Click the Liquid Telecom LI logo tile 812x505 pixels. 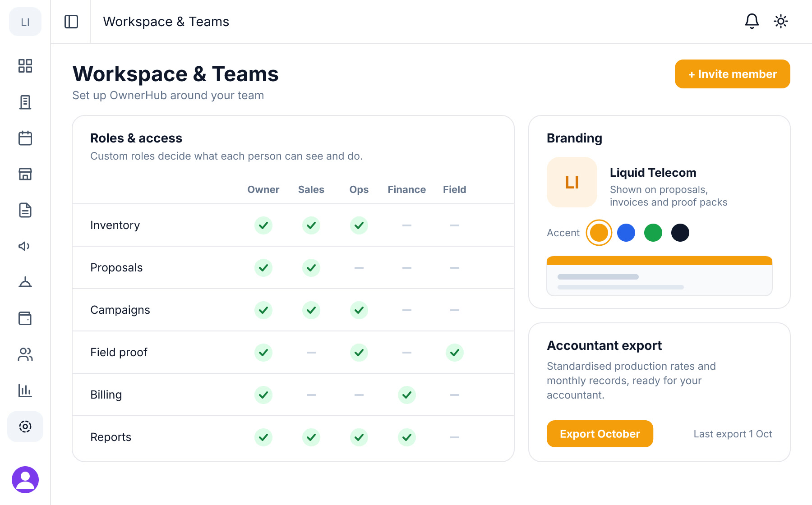[x=572, y=182]
